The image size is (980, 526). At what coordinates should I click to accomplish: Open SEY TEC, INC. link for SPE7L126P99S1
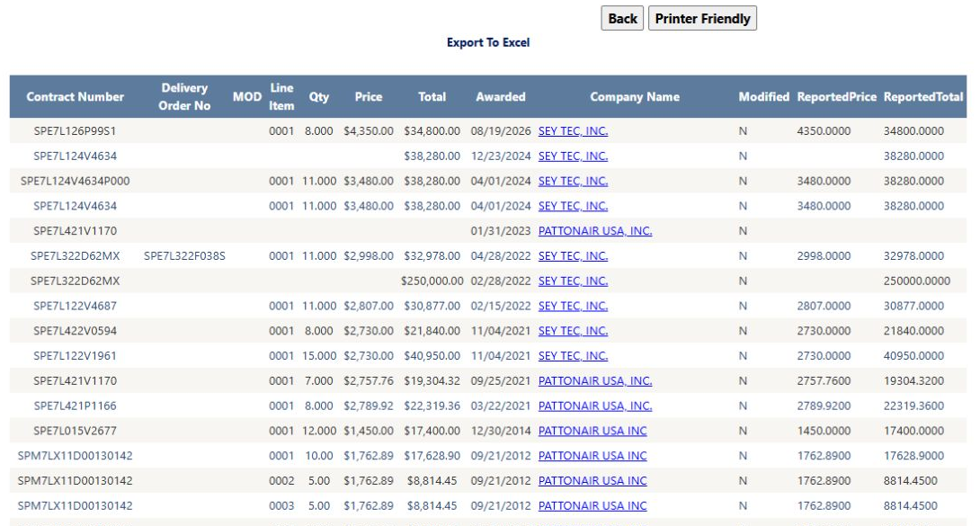573,131
